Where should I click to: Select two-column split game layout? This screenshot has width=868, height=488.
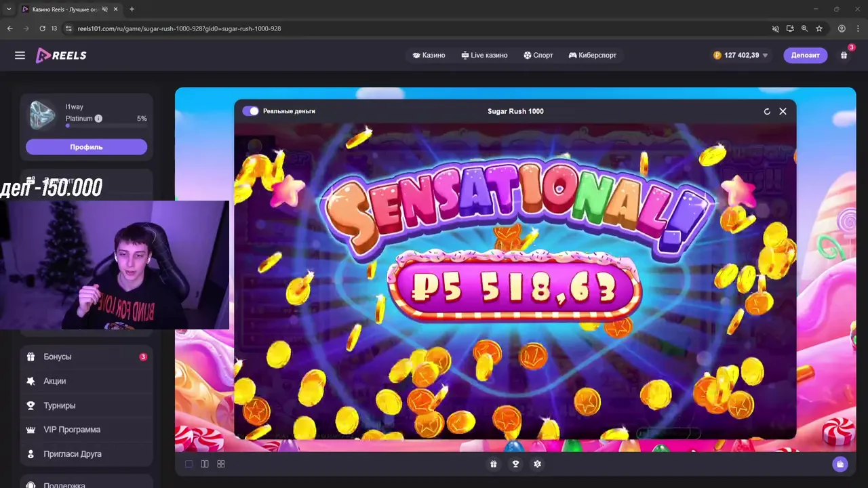point(205,464)
